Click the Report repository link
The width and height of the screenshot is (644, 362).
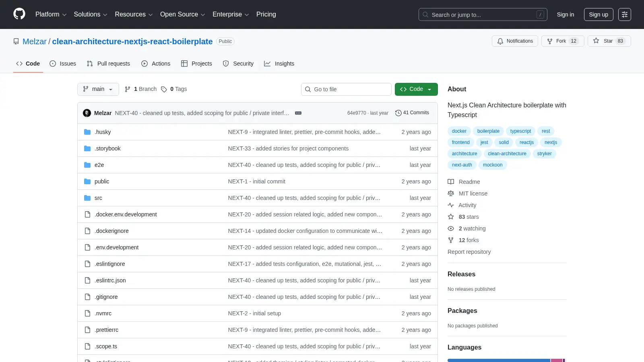tap(469, 252)
